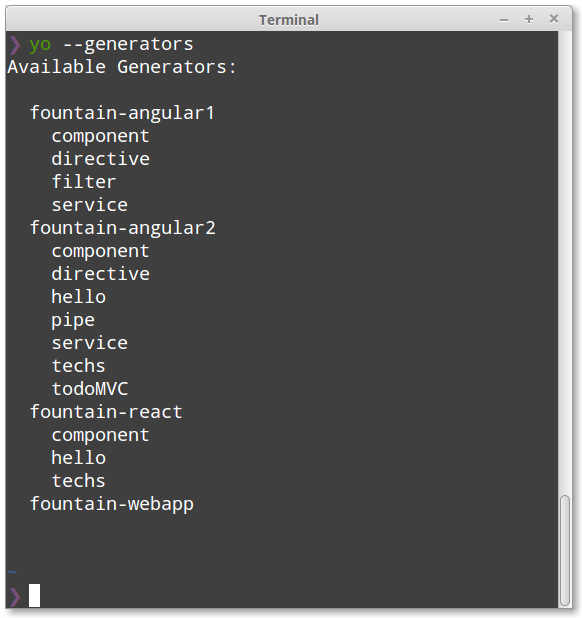Click the Terminal title bar text
582x618 pixels.
point(288,20)
